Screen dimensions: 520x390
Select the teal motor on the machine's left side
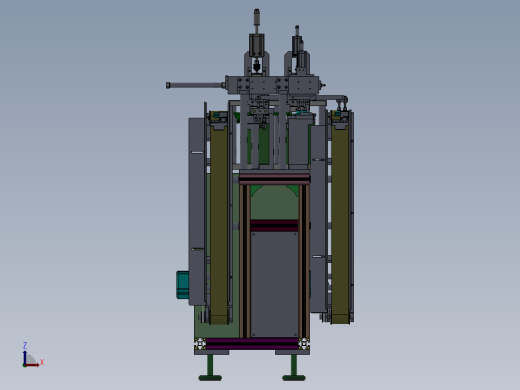182,285
